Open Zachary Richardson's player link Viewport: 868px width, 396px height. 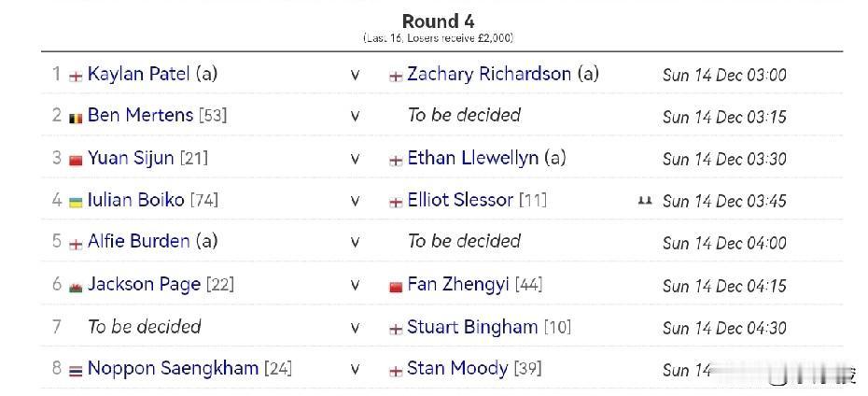click(x=489, y=74)
